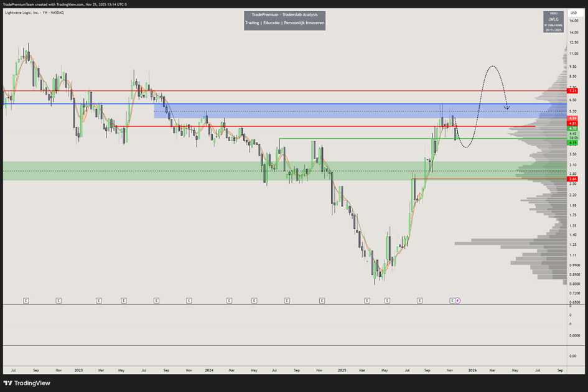The height and width of the screenshot is (392, 588).
Task: Open the leftmost earnings E marker
Action: [x=26, y=301]
